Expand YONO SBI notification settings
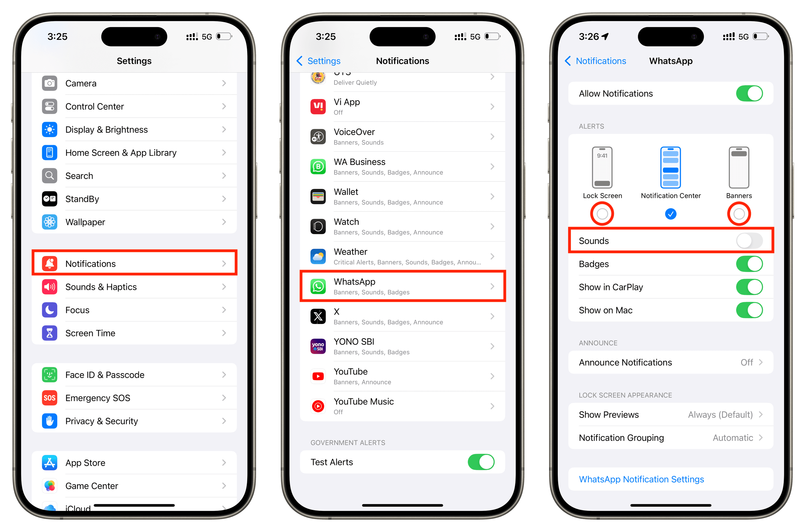Screen dimensions: 805x532 click(402, 347)
